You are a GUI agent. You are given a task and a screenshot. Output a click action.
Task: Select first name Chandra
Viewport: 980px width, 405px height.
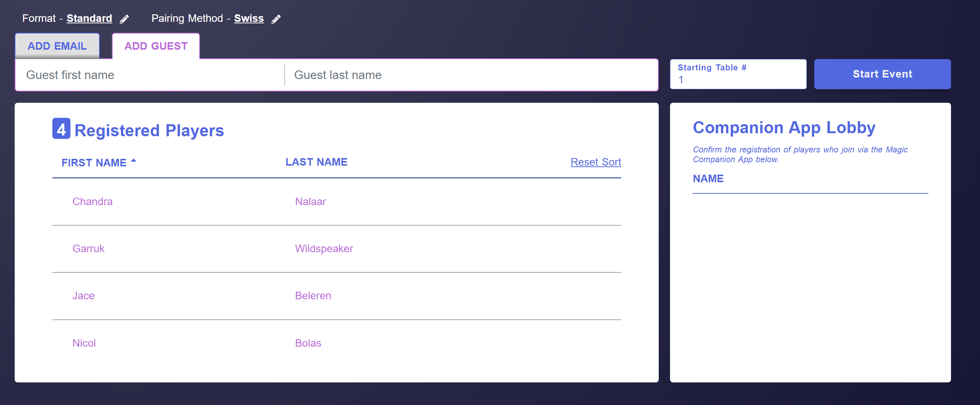92,201
